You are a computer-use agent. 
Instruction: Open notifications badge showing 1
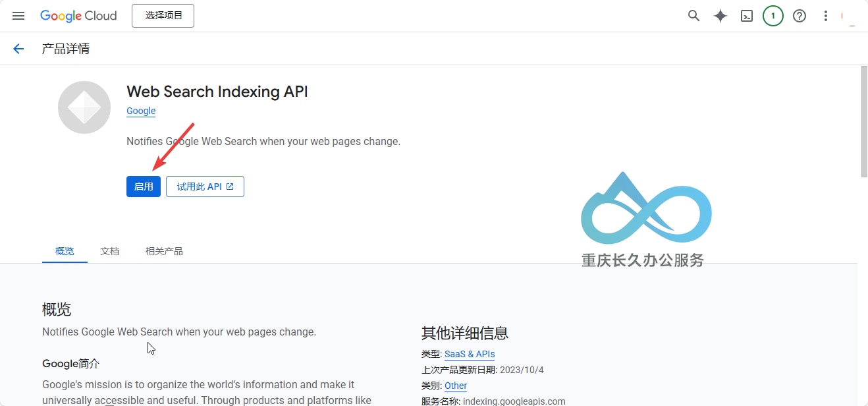pos(773,16)
